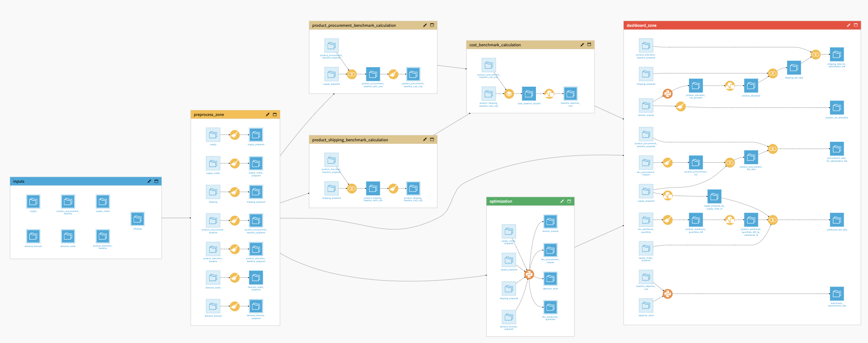The height and width of the screenshot is (343, 868).
Task: Select the supply dataset in the inputs zone
Action: 33,201
